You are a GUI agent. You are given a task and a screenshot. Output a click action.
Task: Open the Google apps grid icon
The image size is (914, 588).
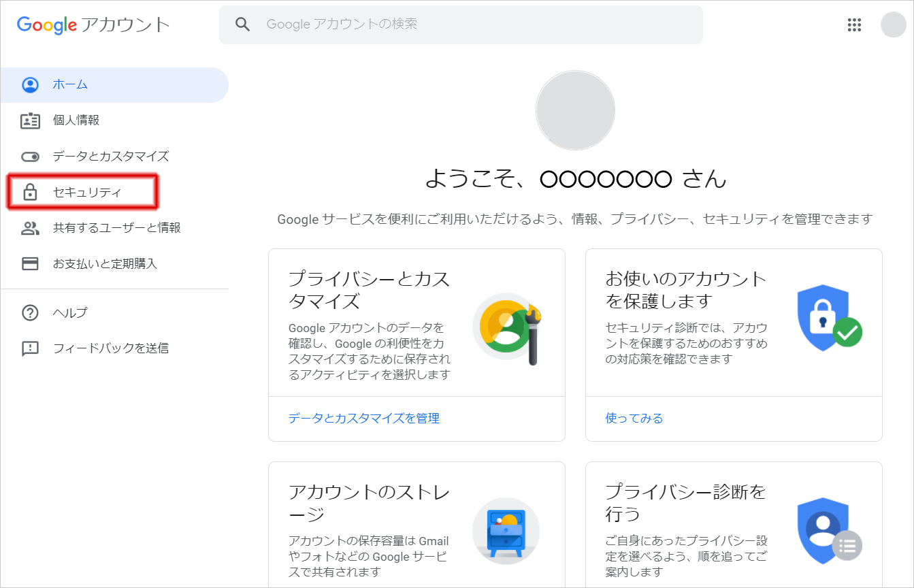coord(854,25)
